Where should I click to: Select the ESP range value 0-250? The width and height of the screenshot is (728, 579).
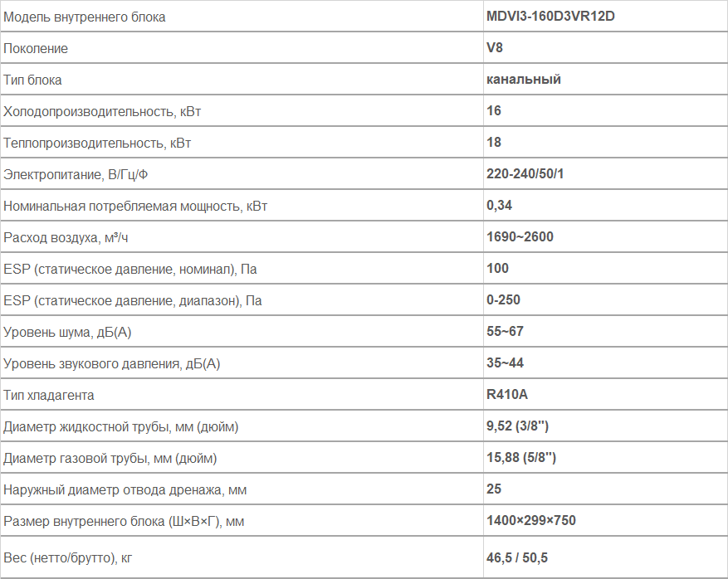click(503, 299)
